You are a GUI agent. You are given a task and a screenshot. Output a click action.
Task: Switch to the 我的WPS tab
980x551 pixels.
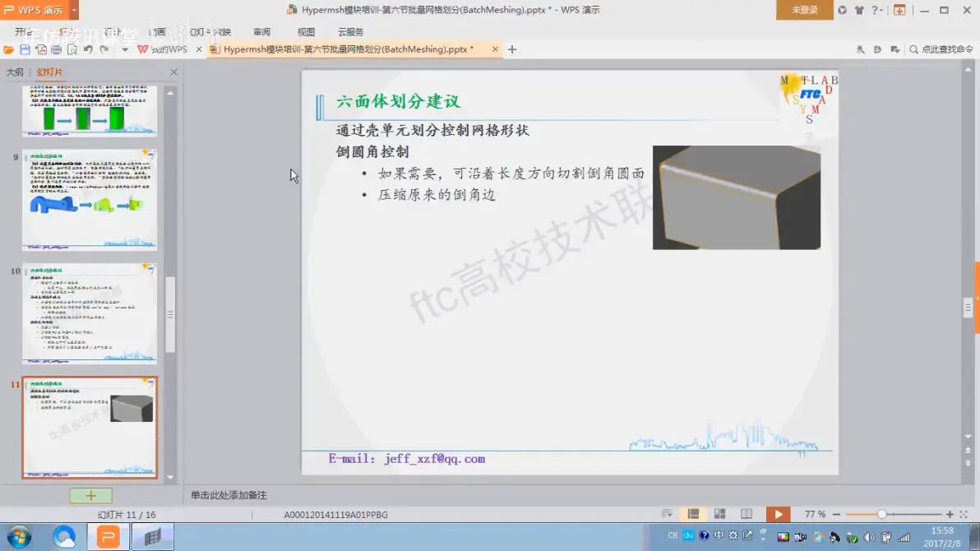(x=163, y=49)
